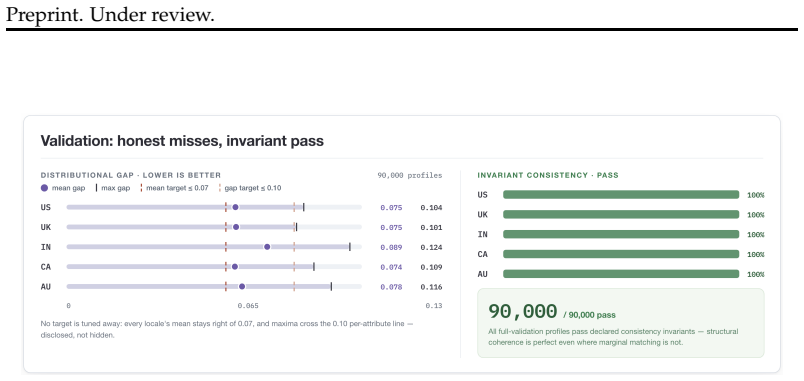Click the AU mean gap purple dot
The width and height of the screenshot is (804, 381).
[x=242, y=287]
